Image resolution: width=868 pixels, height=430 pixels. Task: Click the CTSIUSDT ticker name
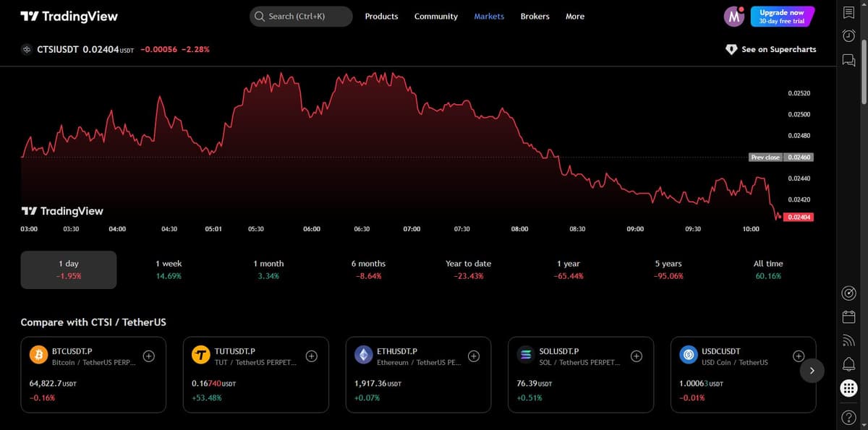58,49
